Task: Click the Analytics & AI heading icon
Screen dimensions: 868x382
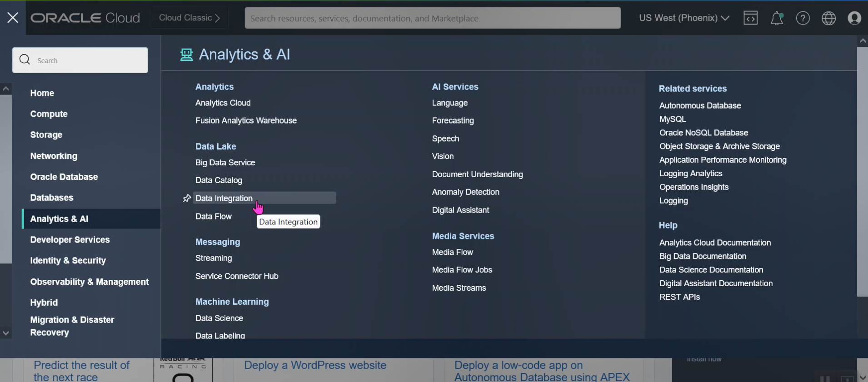Action: click(x=186, y=55)
